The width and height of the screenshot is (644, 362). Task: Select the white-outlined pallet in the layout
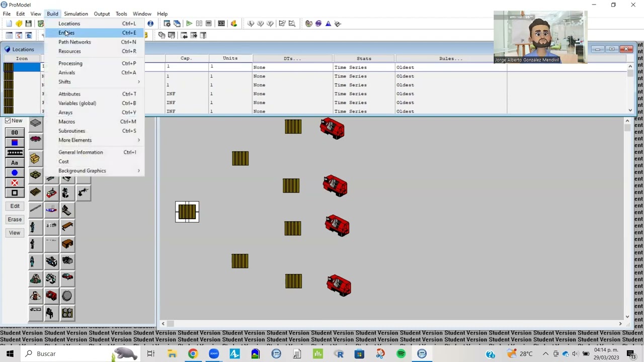187,212
